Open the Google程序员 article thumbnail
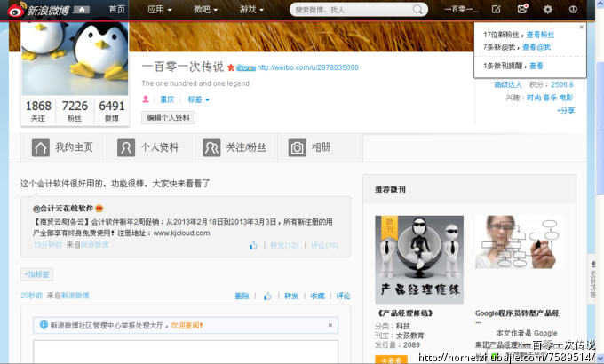604x364 pixels. [520, 241]
